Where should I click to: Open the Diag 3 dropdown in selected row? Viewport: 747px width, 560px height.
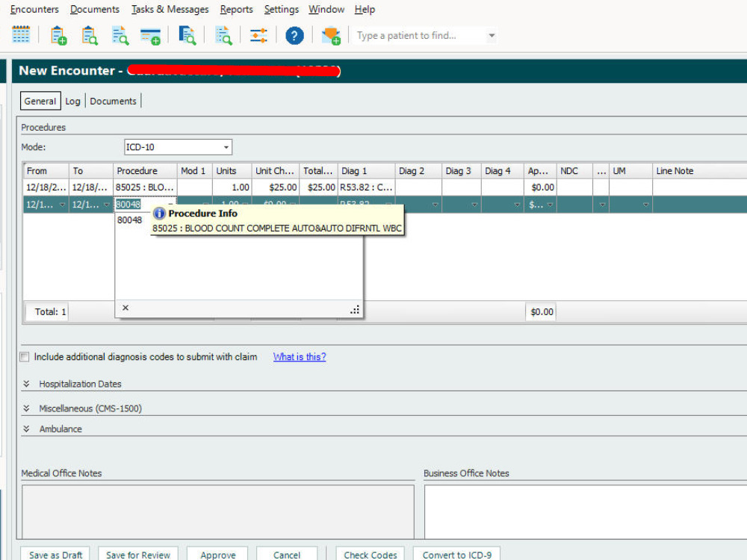click(x=474, y=205)
